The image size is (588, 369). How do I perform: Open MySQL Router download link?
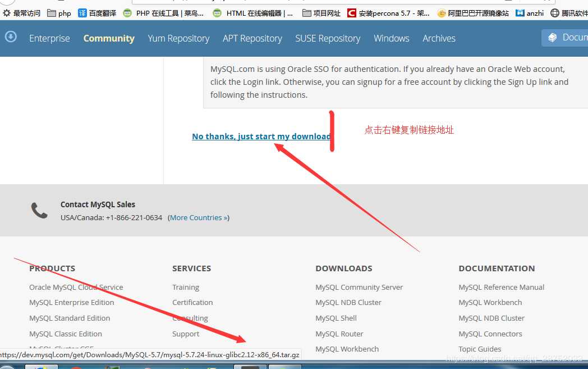point(339,334)
